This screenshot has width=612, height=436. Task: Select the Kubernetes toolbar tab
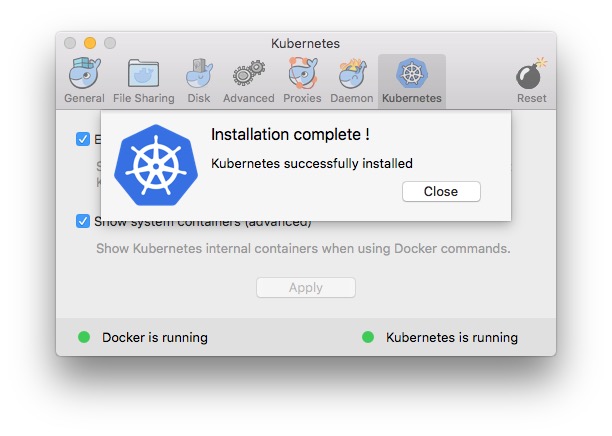(x=411, y=81)
